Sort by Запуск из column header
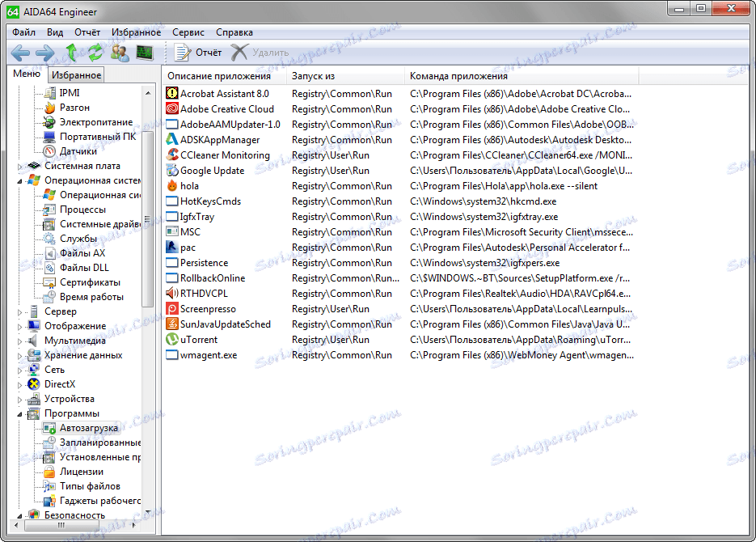 click(x=346, y=76)
